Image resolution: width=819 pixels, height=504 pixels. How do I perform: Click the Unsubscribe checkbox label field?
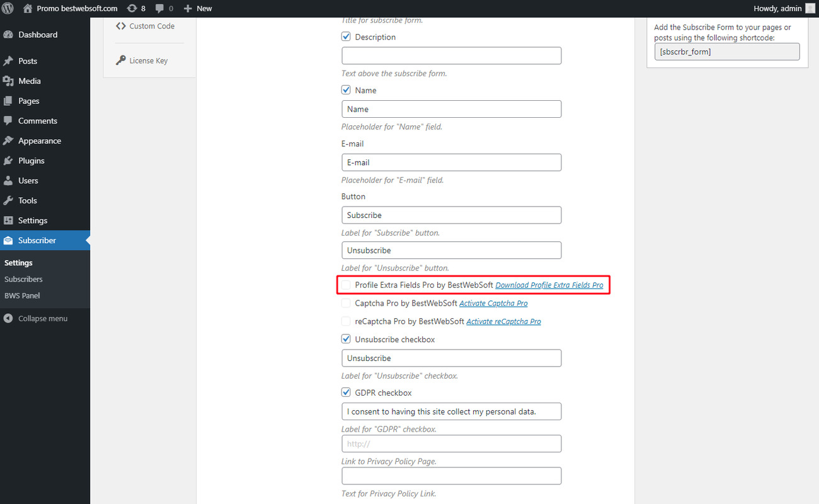[451, 358]
